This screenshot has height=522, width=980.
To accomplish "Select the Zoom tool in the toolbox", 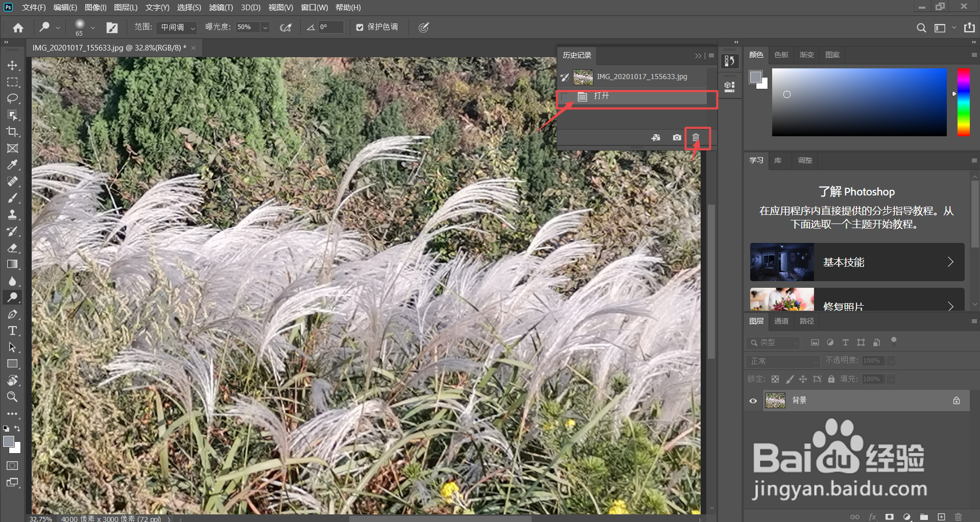I will 12,396.
